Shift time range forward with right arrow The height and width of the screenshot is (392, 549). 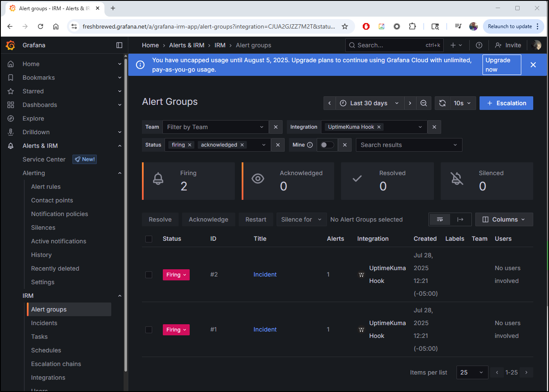[x=410, y=103]
